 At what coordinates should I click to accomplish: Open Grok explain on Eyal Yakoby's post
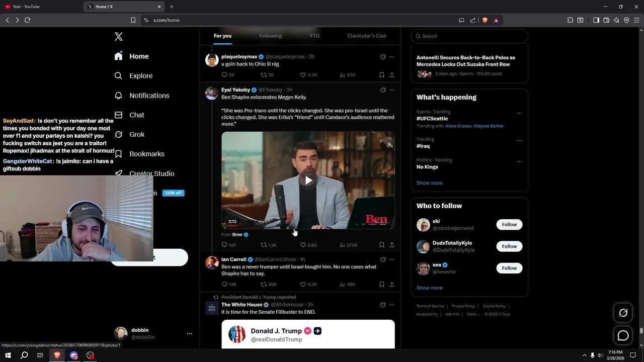pos(383,90)
